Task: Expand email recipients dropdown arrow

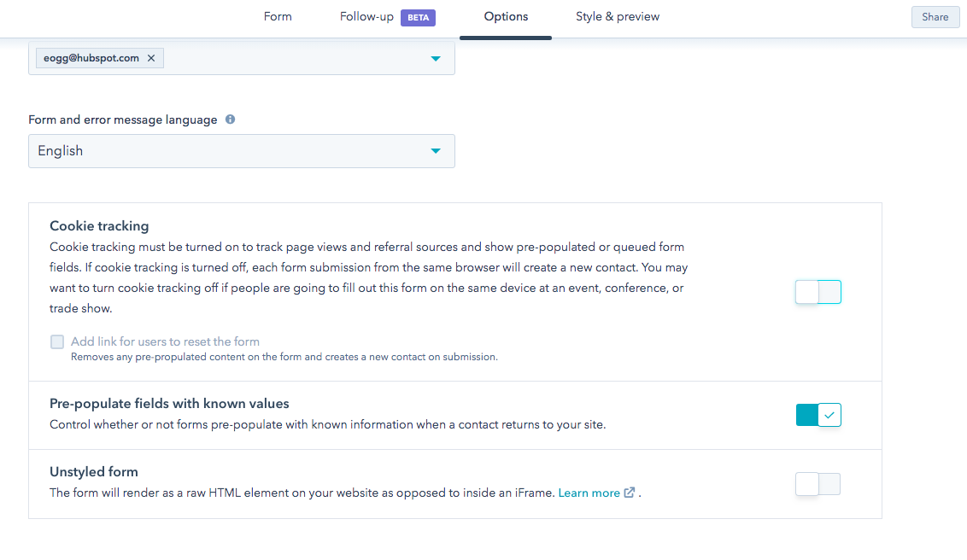Action: click(436, 59)
